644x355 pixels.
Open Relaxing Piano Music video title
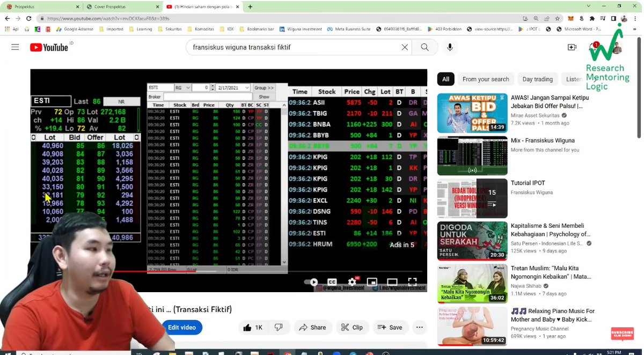[553, 315]
